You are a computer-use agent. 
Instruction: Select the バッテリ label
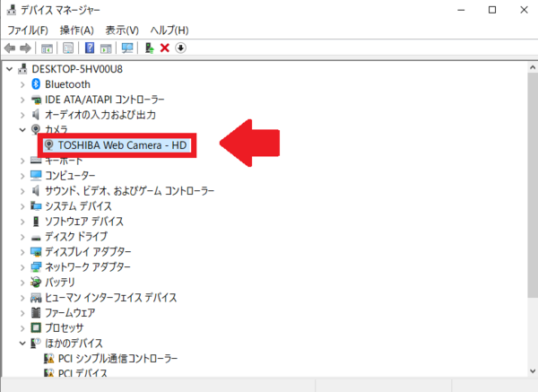pos(60,283)
